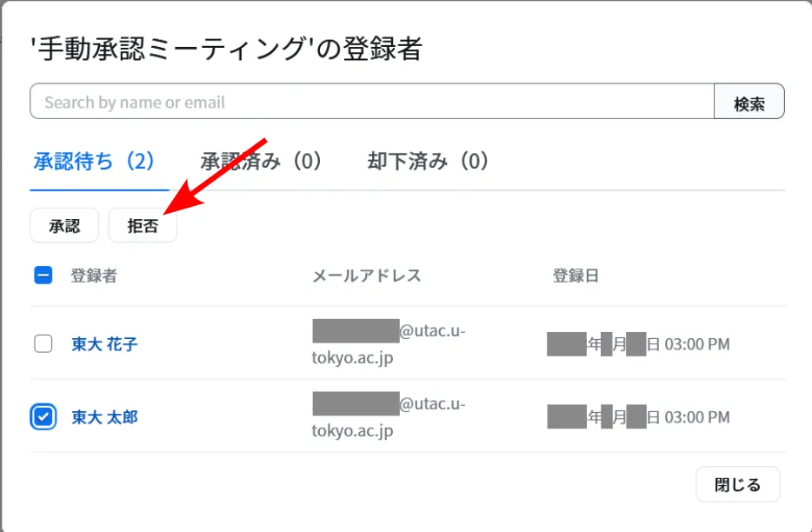Click the 登録日 column header
The width and height of the screenshot is (812, 532).
point(576,276)
